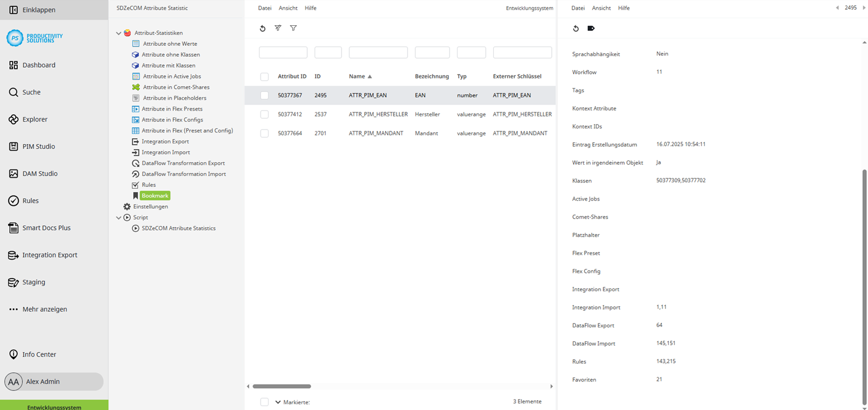This screenshot has height=410, width=868.
Task: Toggle the select-all checkbox above the attribute list
Action: pos(264,76)
